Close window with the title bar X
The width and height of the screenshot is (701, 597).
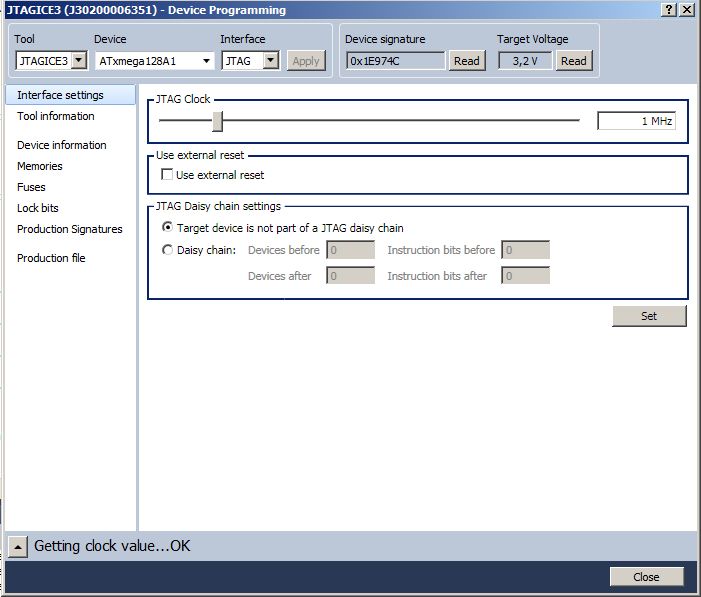coord(687,9)
